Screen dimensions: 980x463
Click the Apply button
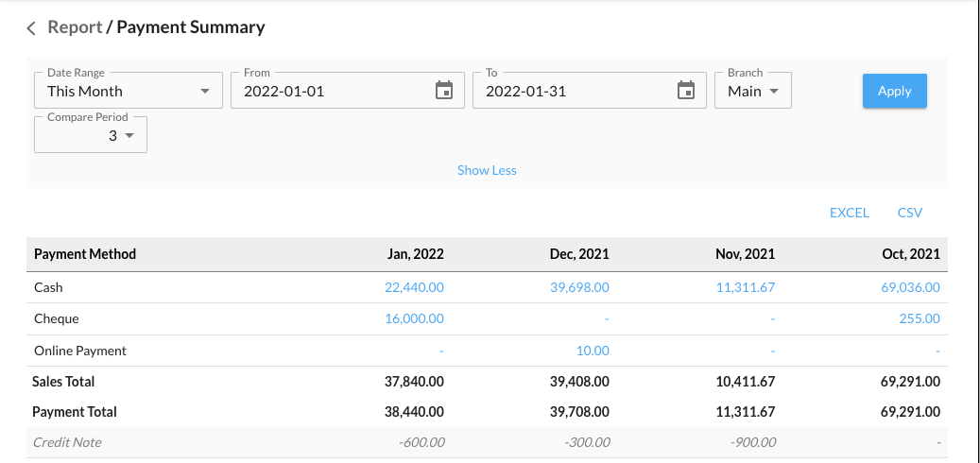pyautogui.click(x=894, y=91)
